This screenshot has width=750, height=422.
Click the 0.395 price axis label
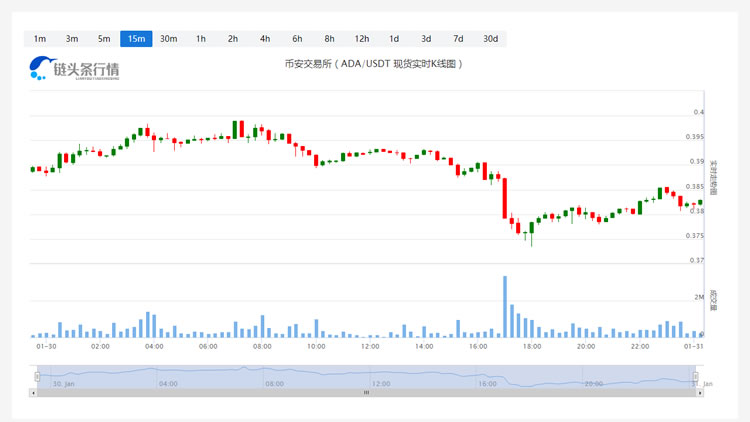point(695,137)
